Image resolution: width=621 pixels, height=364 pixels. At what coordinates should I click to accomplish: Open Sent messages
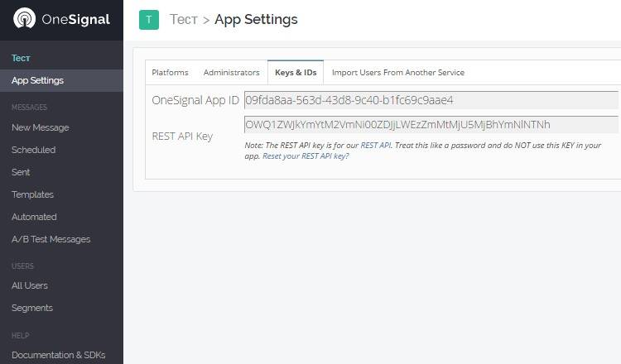(x=21, y=172)
